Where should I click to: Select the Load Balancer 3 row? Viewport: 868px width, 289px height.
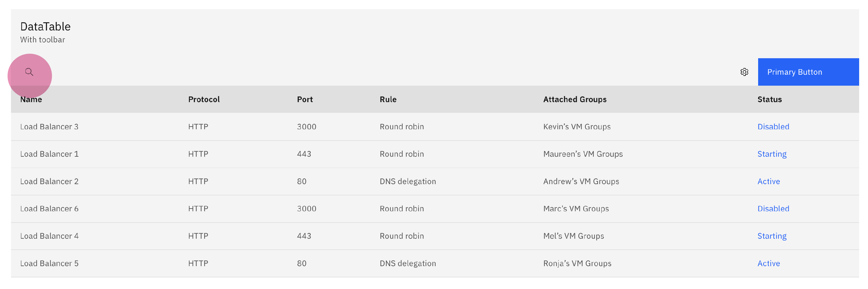[49, 127]
